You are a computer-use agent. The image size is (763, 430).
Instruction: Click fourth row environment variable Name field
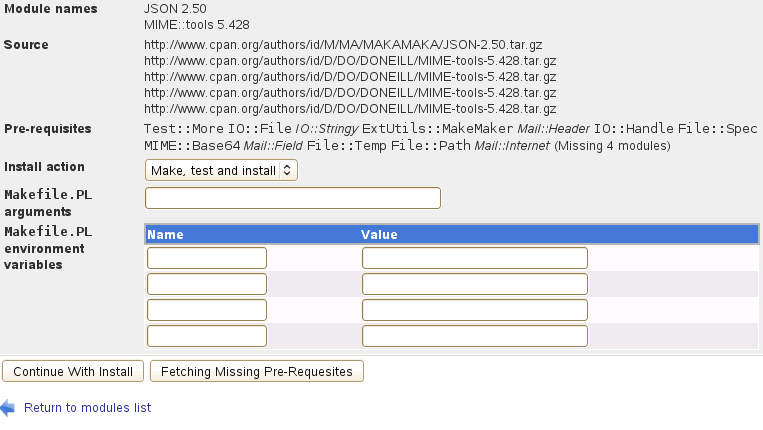tap(207, 336)
